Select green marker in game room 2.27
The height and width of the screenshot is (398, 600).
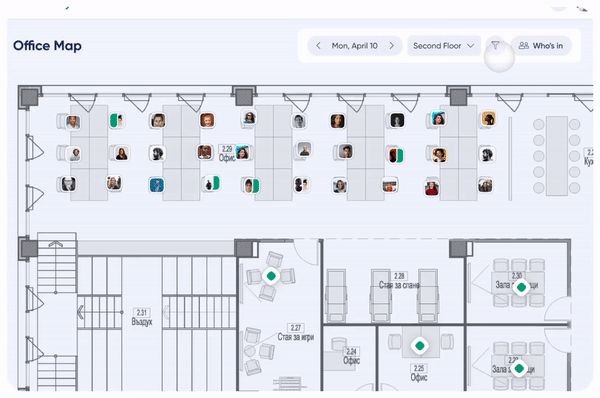(x=271, y=276)
